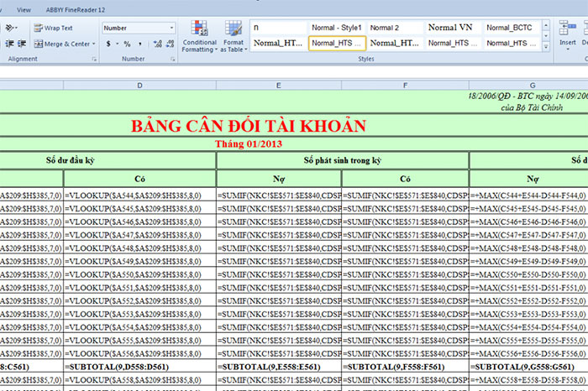Apply Normal 2 cell style
Image resolution: width=588 pixels, height=391 pixels.
pyautogui.click(x=395, y=28)
